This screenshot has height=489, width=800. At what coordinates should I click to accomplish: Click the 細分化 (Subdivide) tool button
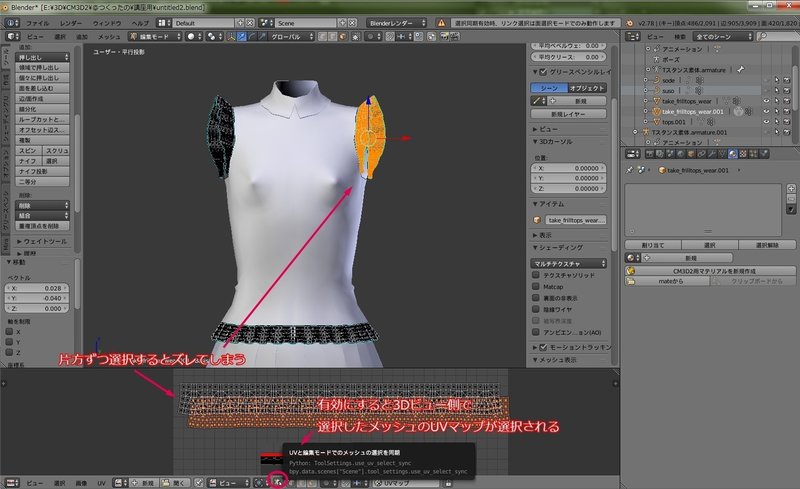tap(42, 109)
